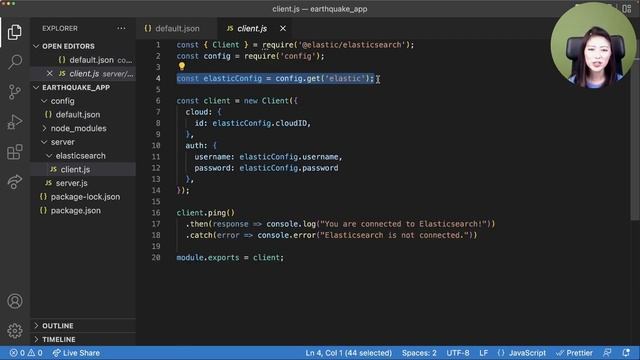The height and width of the screenshot is (360, 640).
Task: Click line number 16 in gutter
Action: (x=156, y=213)
